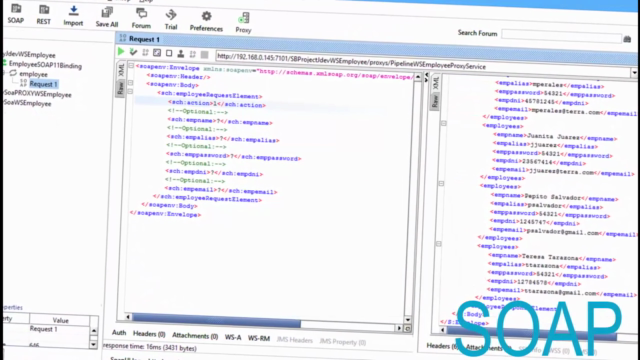Switch request editor to Raw view tab
The height and width of the screenshot is (360, 640).
120,88
